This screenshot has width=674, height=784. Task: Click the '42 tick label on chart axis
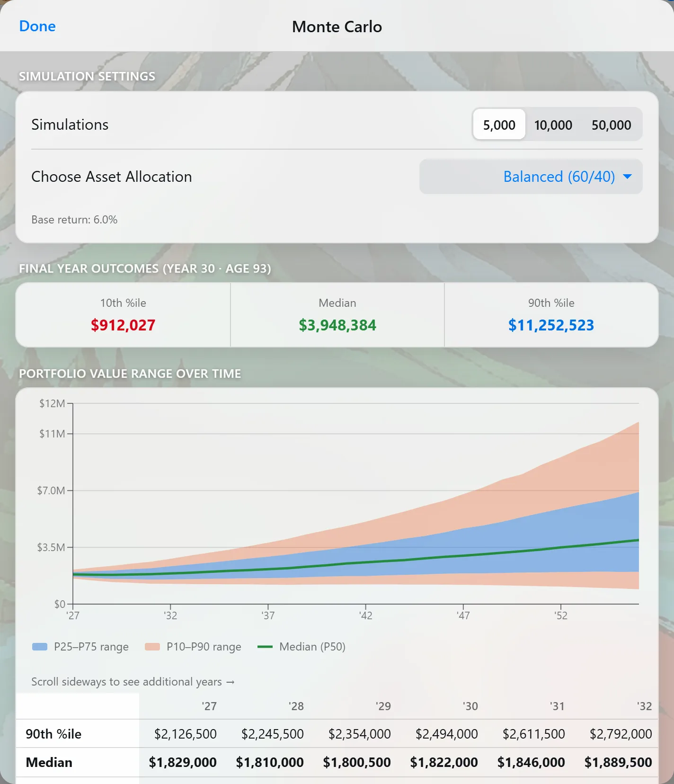[x=365, y=615]
